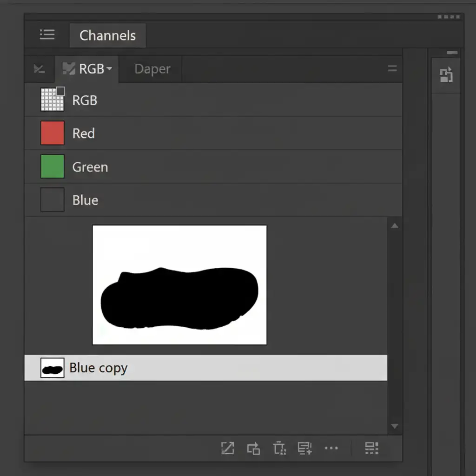The width and height of the screenshot is (476, 476).
Task: Open the three-dots more options
Action: coord(331,448)
